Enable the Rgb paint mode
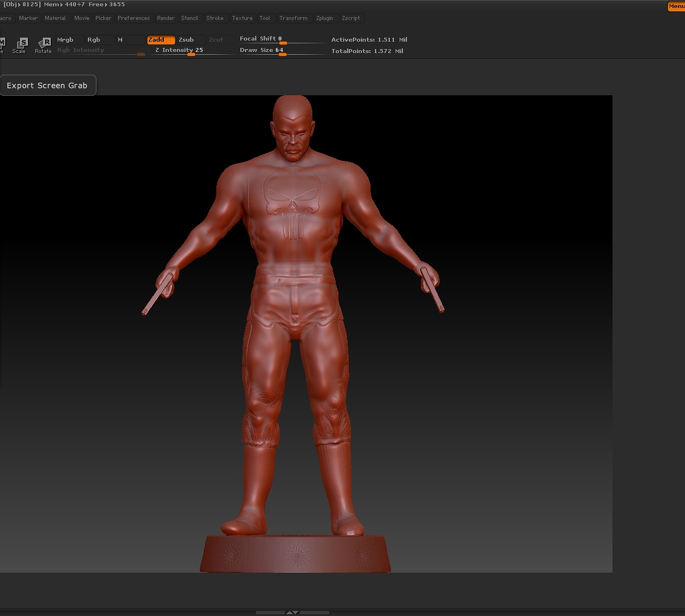685x616 pixels. (x=99, y=40)
